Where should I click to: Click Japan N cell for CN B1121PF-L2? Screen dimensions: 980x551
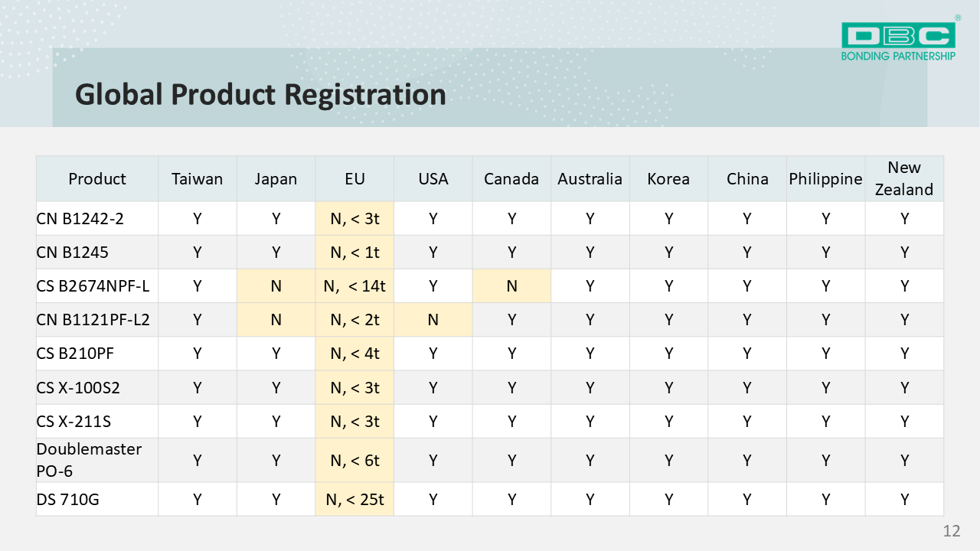[x=276, y=320]
